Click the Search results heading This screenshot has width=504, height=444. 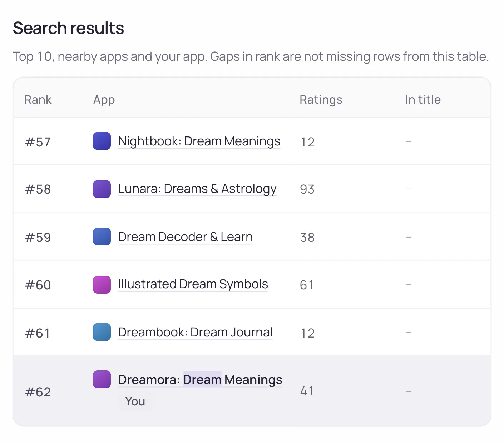[68, 28]
